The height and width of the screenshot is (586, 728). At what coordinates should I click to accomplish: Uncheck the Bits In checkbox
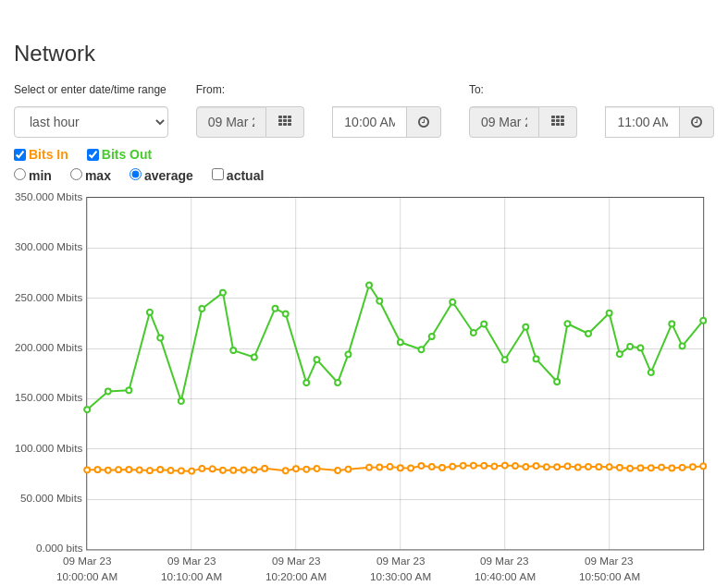(20, 154)
